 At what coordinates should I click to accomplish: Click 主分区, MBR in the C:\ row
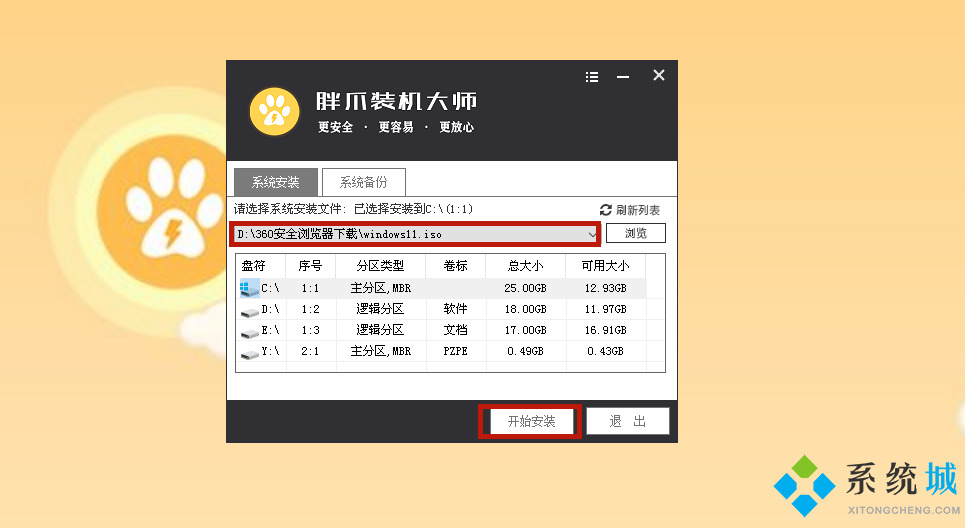click(380, 288)
